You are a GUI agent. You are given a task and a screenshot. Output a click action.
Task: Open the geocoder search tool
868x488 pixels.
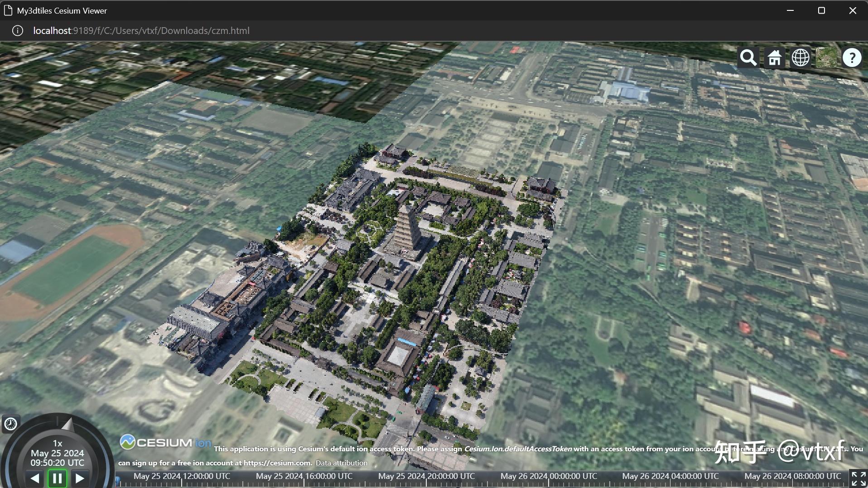[x=748, y=58]
